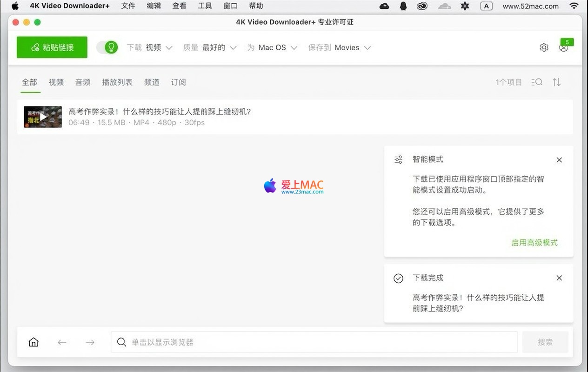Toggle the smart mode lightbulb switch
Viewport: 588px width, 372px height.
(x=107, y=47)
